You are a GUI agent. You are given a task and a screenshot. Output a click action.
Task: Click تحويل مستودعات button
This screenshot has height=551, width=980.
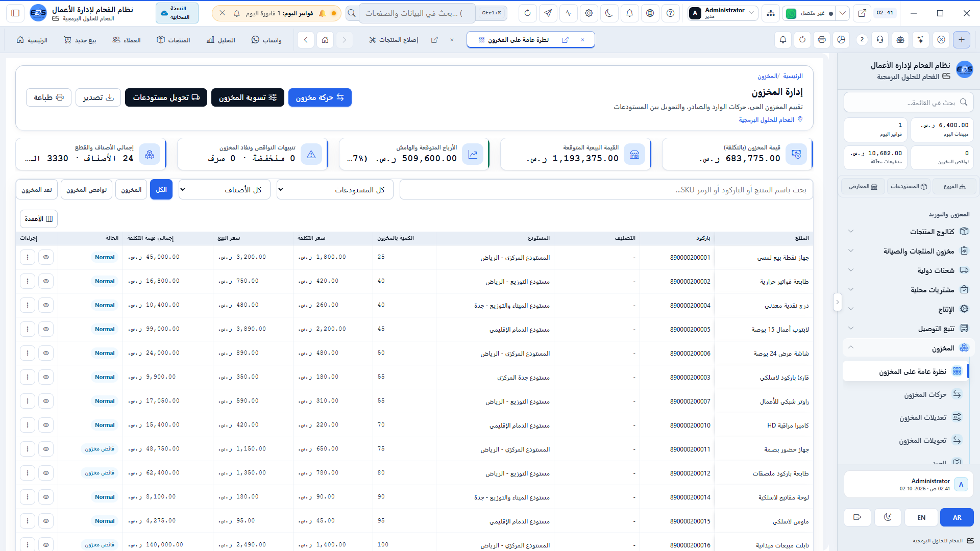tap(166, 97)
